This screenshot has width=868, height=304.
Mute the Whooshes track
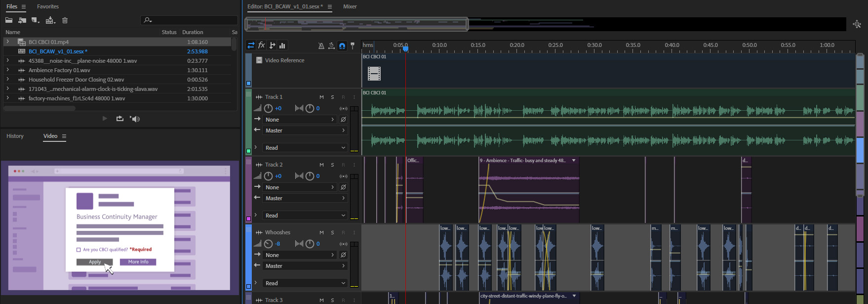pyautogui.click(x=321, y=232)
